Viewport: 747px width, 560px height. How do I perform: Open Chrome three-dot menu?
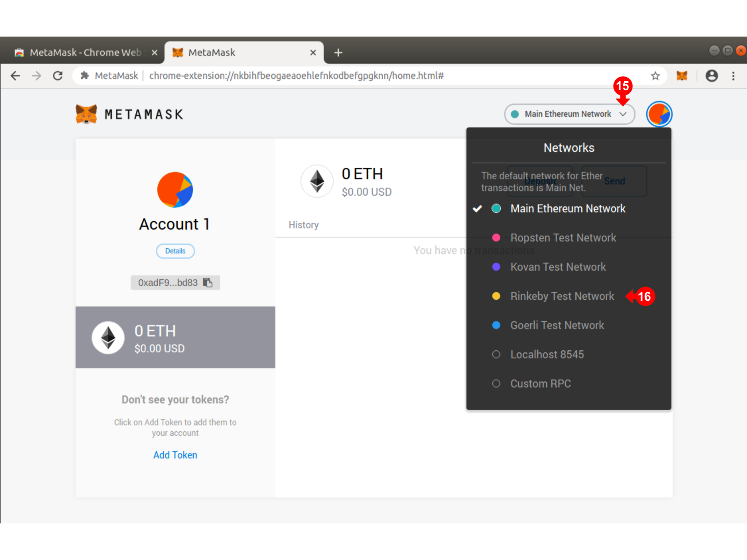point(733,76)
